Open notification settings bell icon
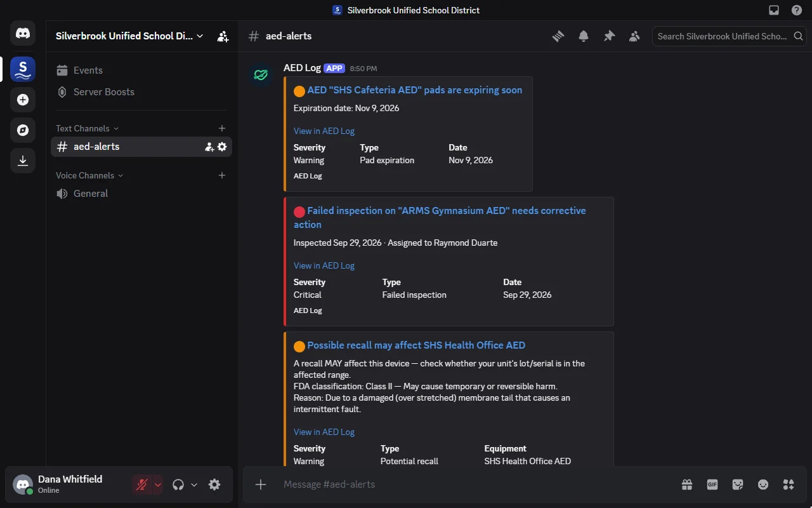 [x=584, y=36]
